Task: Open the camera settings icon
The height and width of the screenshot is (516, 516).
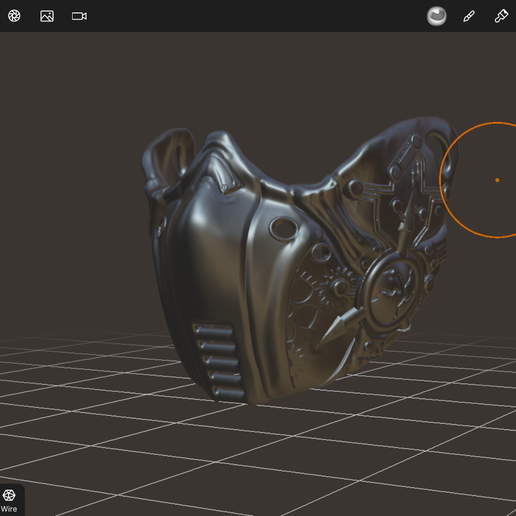Action: click(79, 16)
